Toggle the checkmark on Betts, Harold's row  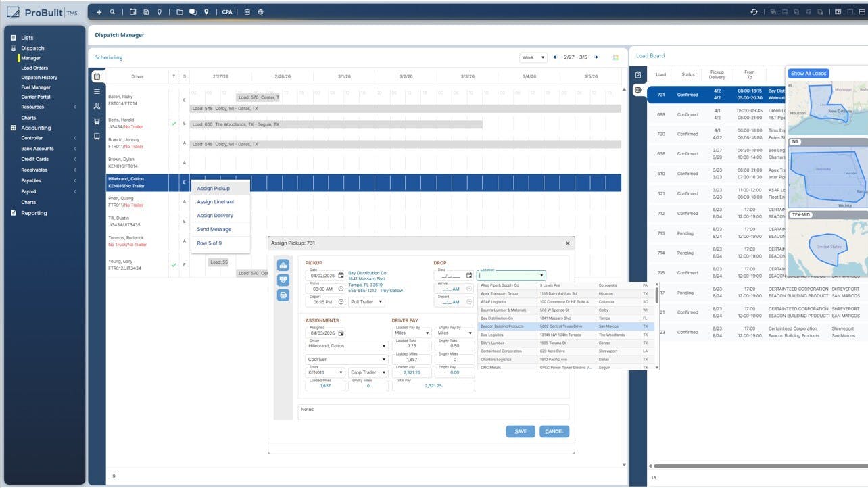(174, 124)
